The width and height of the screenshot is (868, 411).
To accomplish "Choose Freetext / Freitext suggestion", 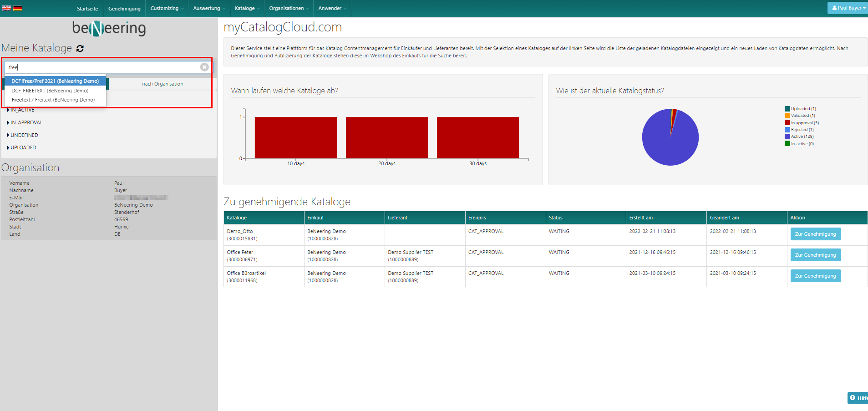I will coord(53,100).
